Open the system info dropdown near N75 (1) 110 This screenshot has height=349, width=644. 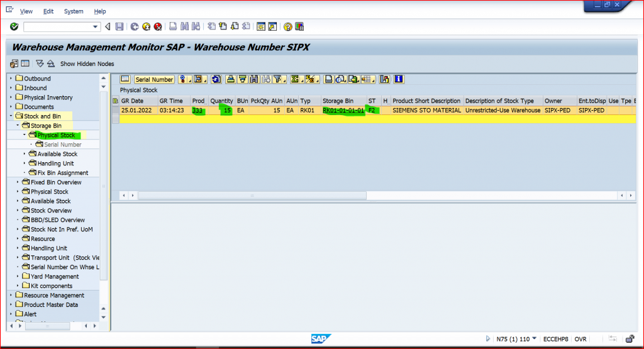535,339
